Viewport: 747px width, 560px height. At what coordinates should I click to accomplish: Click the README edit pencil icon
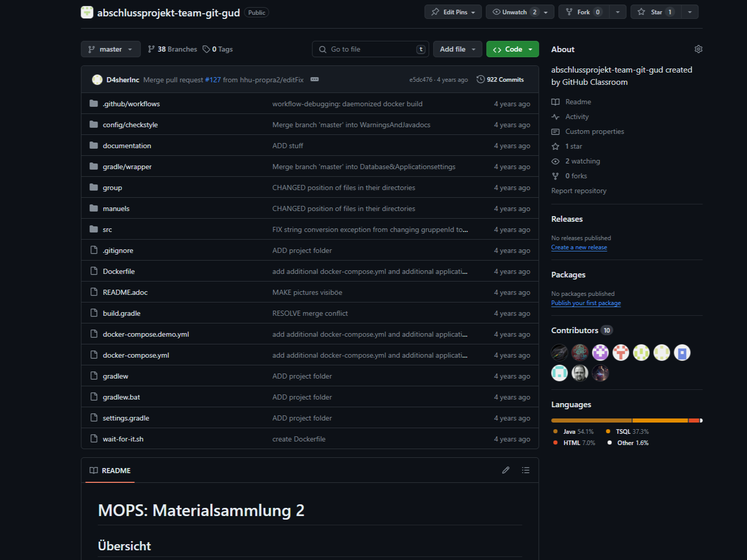pyautogui.click(x=506, y=470)
